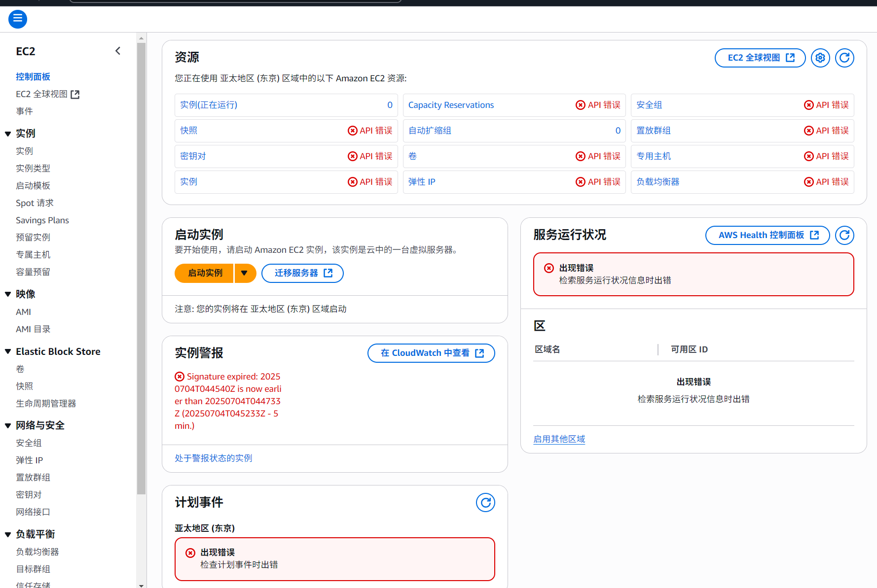This screenshot has width=877, height=588.
Task: Open 实例类型 in sidebar
Action: coord(33,168)
